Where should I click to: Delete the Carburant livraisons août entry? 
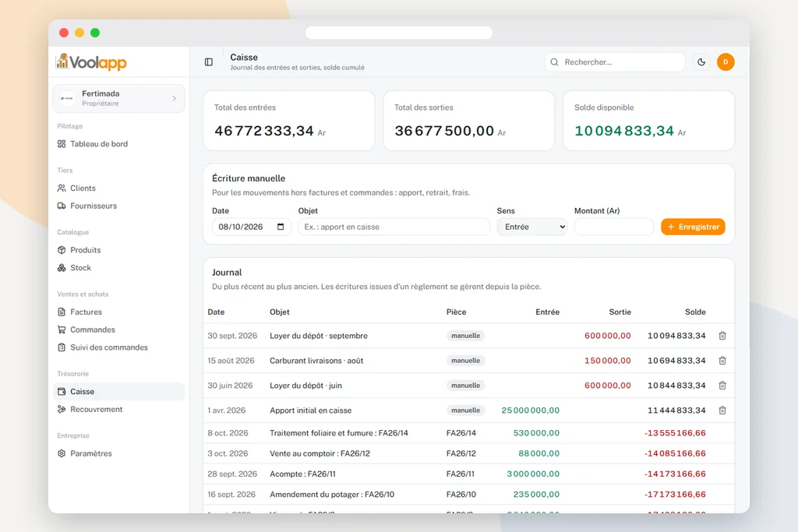pos(722,361)
